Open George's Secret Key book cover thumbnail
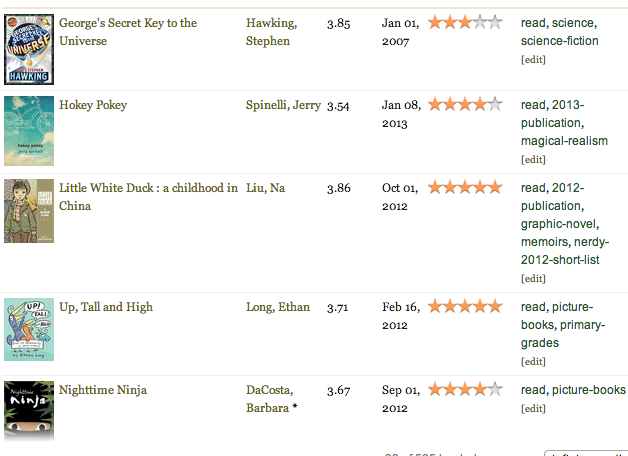This screenshot has height=456, width=628. pyautogui.click(x=29, y=50)
